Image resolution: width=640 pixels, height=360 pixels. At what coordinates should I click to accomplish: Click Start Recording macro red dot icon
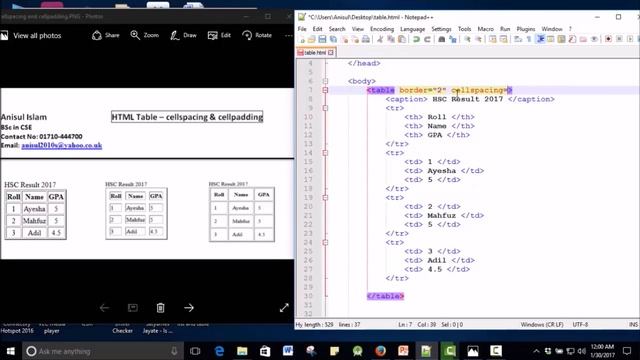[x=608, y=40]
